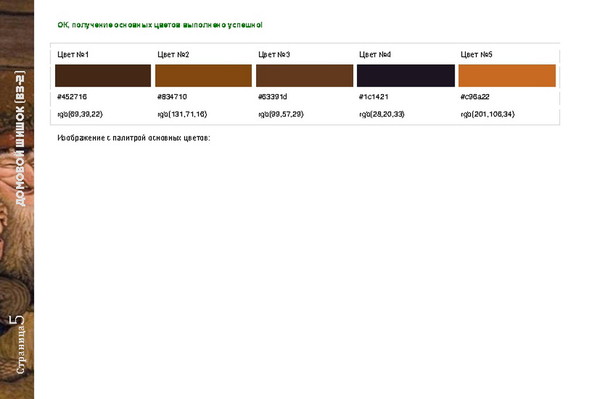Click the hex code #63391d
The image size is (600, 399).
[x=272, y=97]
